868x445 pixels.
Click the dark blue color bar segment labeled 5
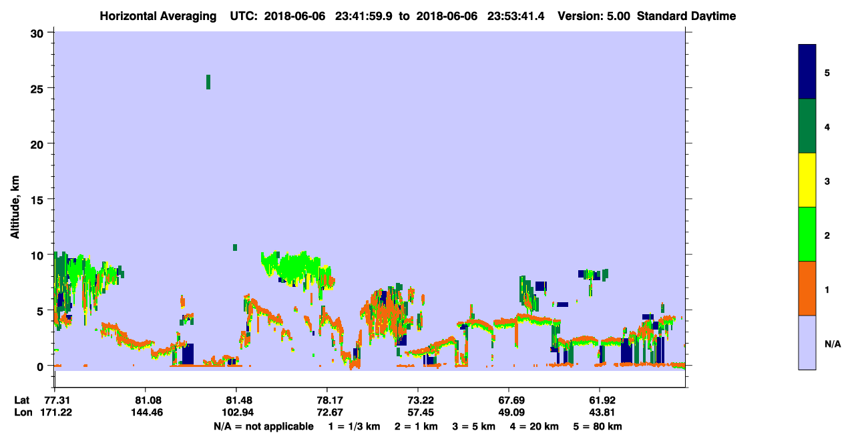[807, 71]
